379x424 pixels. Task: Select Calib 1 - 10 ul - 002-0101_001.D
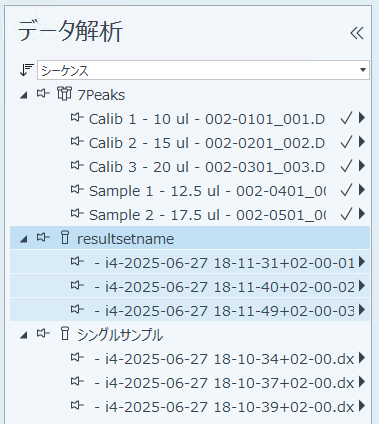tap(207, 119)
